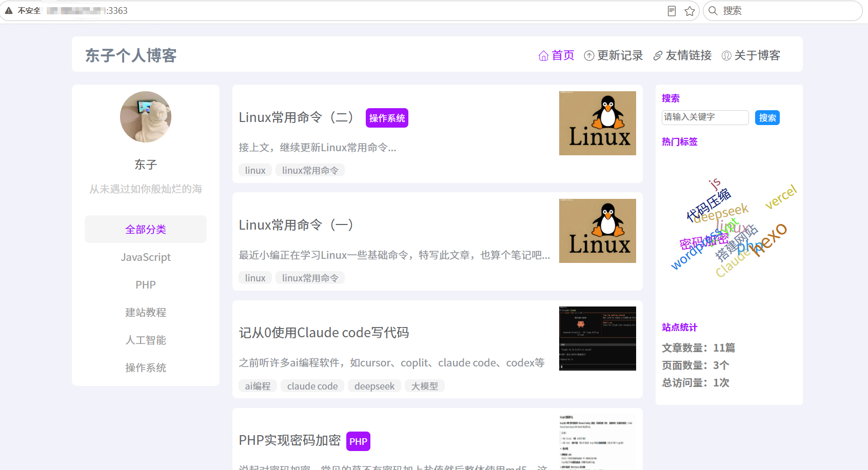Click 代码压缩 in the tag cloud

point(708,204)
